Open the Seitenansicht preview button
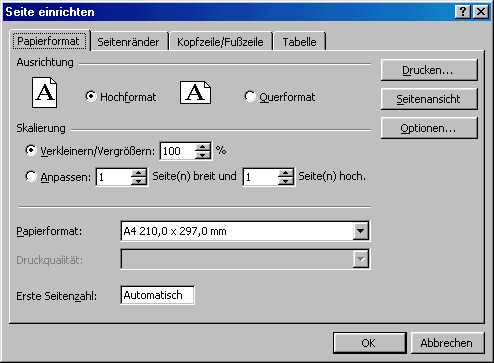The height and width of the screenshot is (363, 494). pyautogui.click(x=429, y=99)
